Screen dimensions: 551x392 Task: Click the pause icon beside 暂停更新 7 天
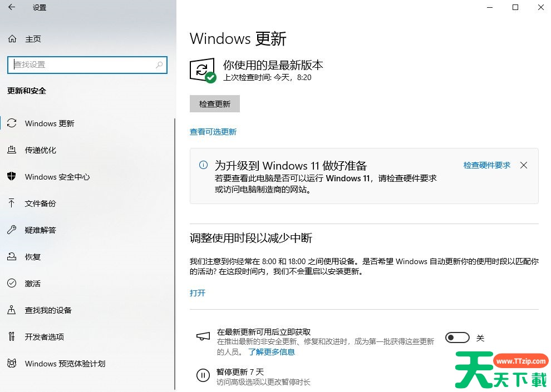203,375
